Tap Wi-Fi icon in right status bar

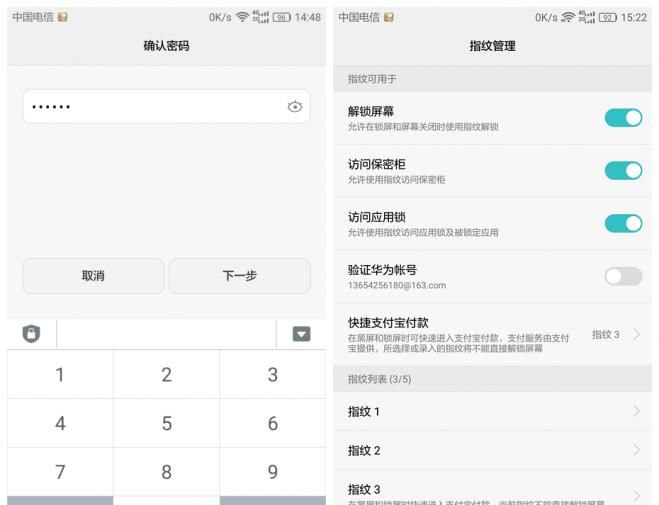(568, 17)
